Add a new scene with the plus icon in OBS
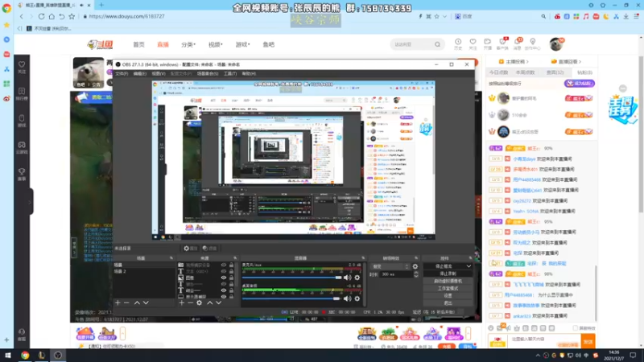The width and height of the screenshot is (644, 362). coord(118,303)
